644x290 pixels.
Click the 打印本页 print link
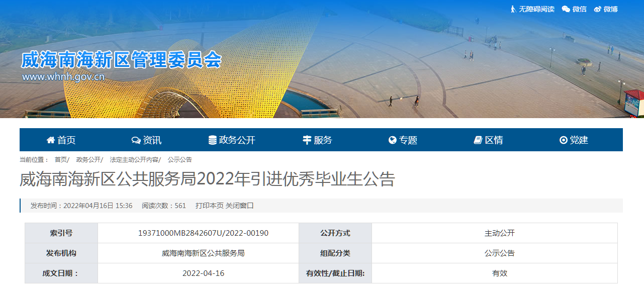pyautogui.click(x=209, y=206)
